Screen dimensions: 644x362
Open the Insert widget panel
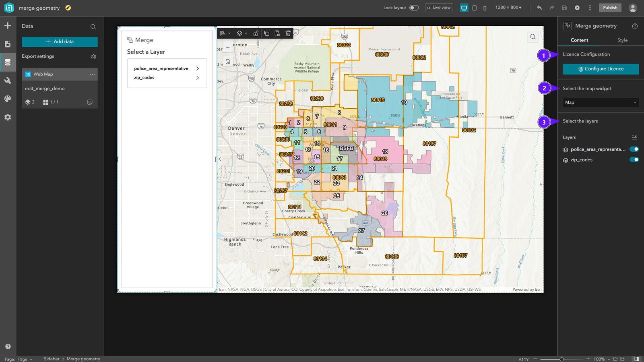8,26
